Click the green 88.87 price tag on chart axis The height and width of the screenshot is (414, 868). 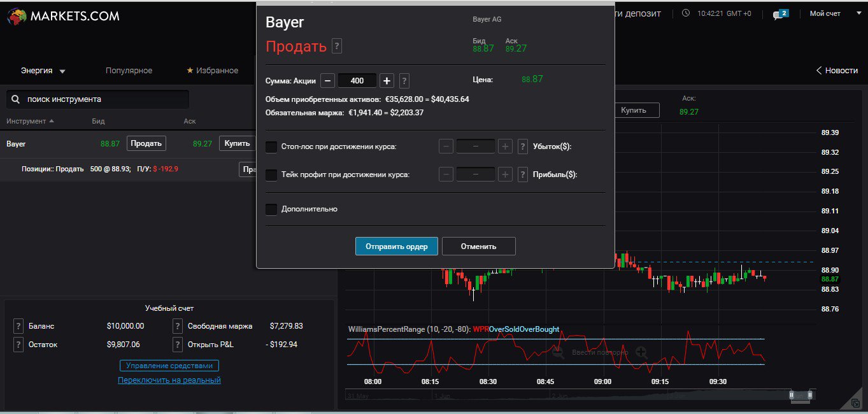(x=830, y=279)
